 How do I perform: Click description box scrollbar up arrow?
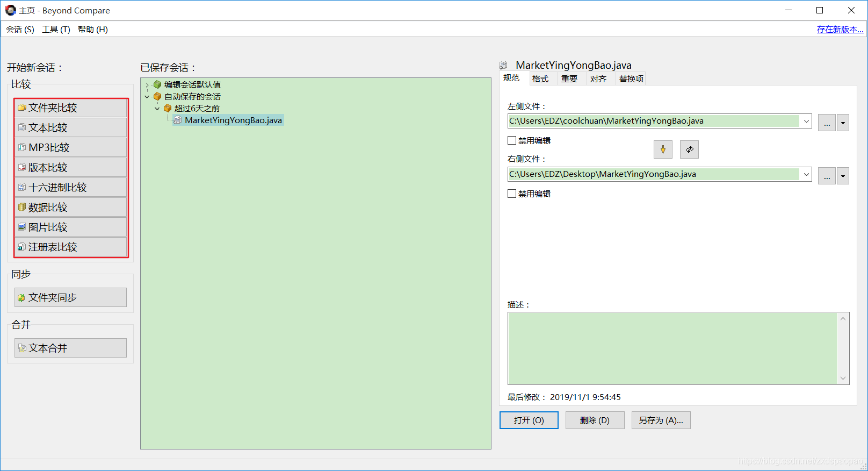(x=843, y=319)
